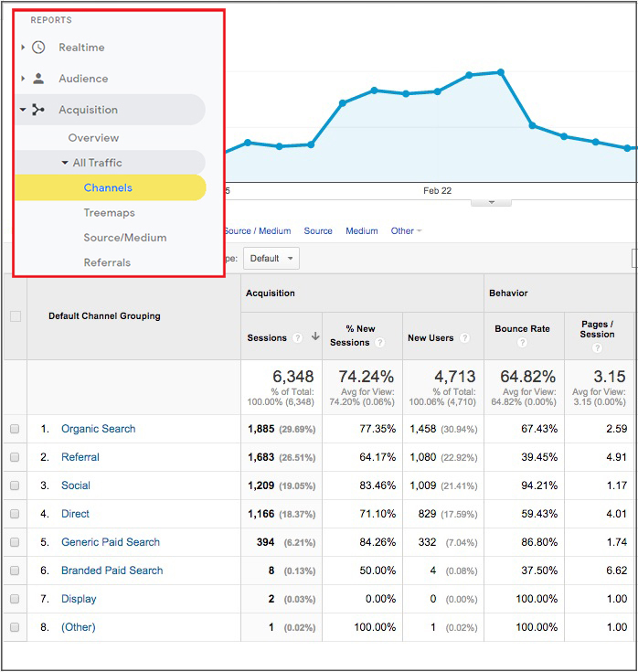The width and height of the screenshot is (638, 672).
Task: Open the Social channel link
Action: click(x=76, y=485)
